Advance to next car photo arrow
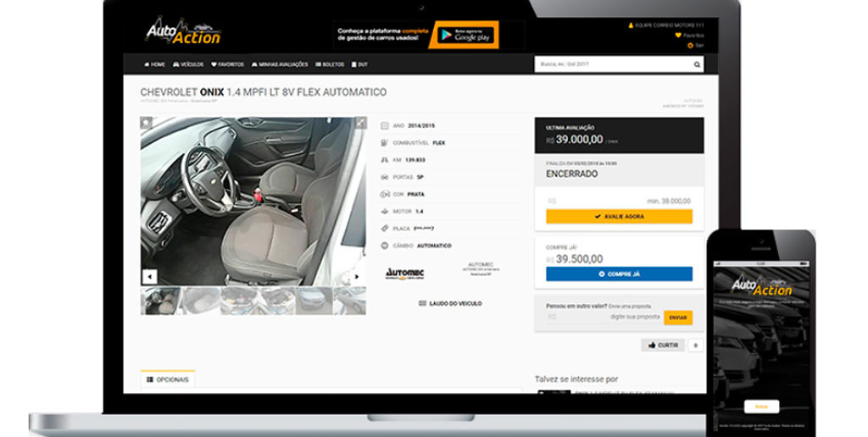Image resolution: width=868 pixels, height=437 pixels. pyautogui.click(x=358, y=276)
